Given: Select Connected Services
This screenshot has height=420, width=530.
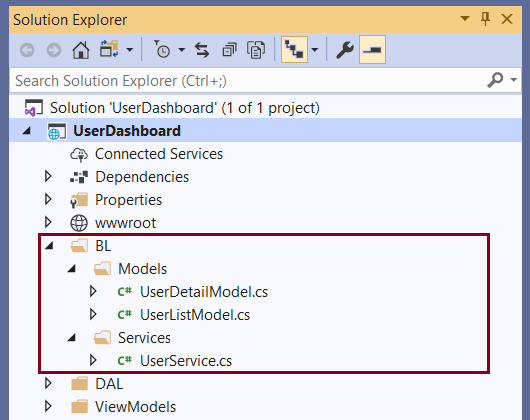Looking at the screenshot, I should click(x=159, y=154).
